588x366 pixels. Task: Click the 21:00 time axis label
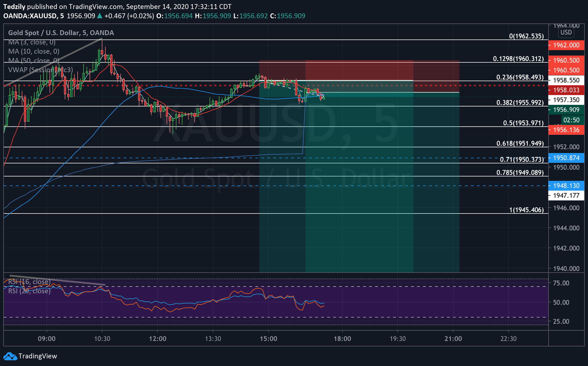453,339
